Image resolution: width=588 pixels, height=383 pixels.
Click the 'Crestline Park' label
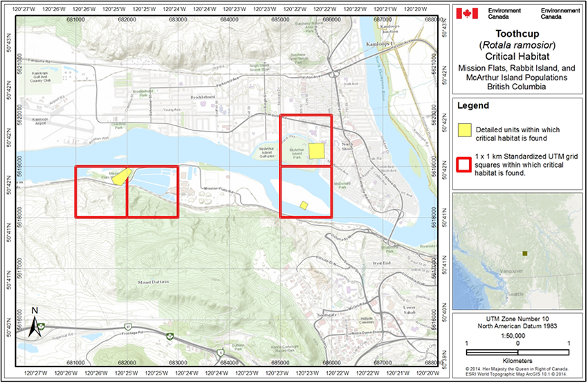click(118, 125)
